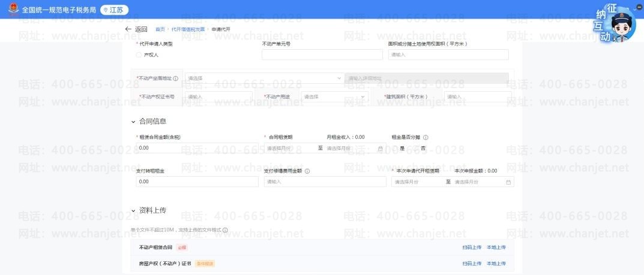This screenshot has height=275, width=644.
Task: Click the 月租金收入：0.00 text
Action: point(346,137)
